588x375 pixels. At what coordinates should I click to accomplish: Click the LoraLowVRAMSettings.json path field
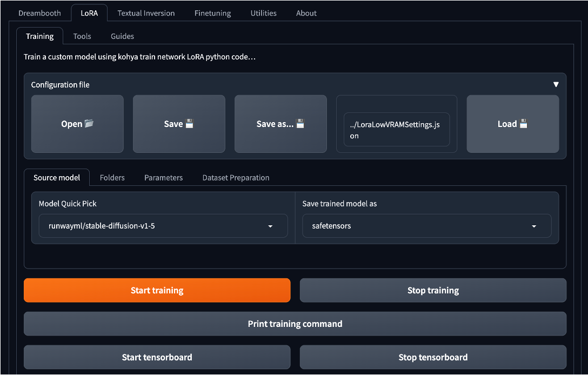click(x=397, y=130)
